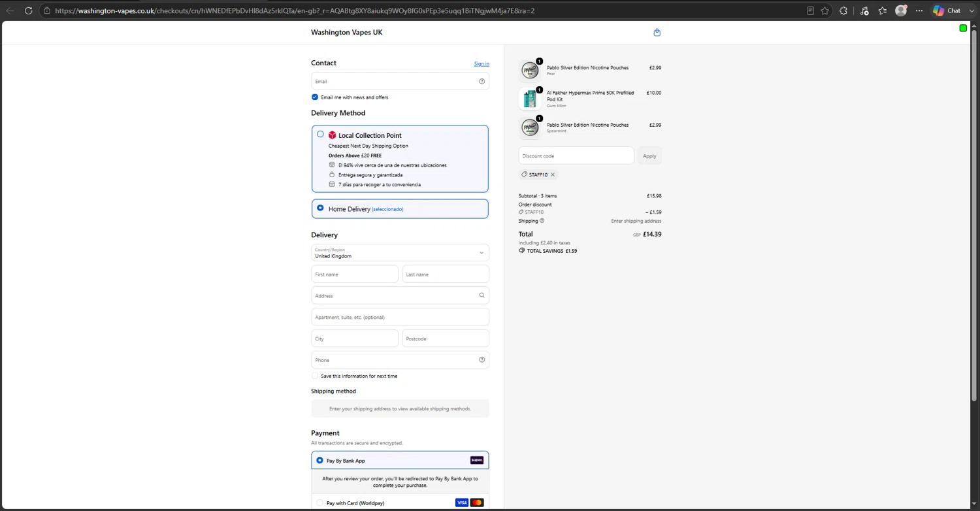980x511 pixels.
Task: Click the subtotal value '£15.98'
Action: (x=654, y=196)
